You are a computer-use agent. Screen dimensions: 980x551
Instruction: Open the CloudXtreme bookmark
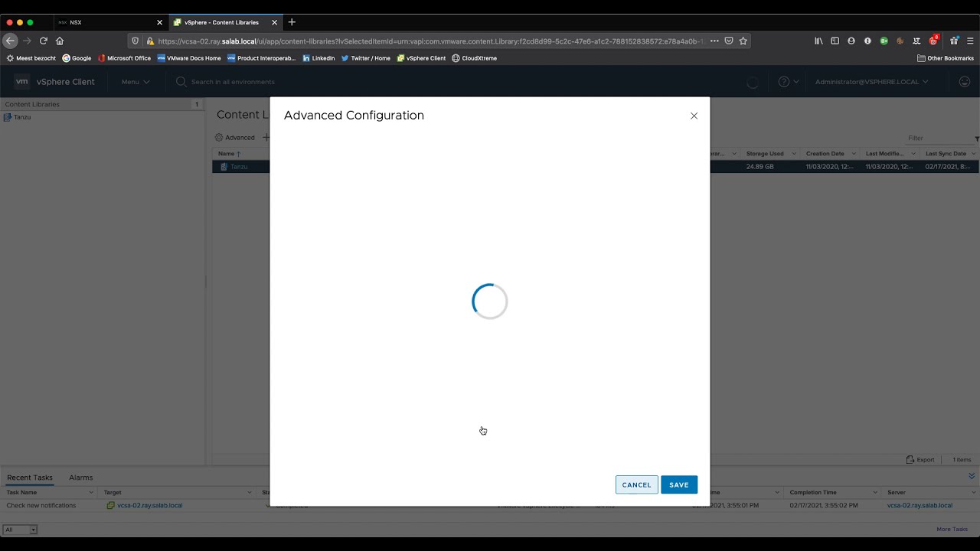click(x=475, y=58)
